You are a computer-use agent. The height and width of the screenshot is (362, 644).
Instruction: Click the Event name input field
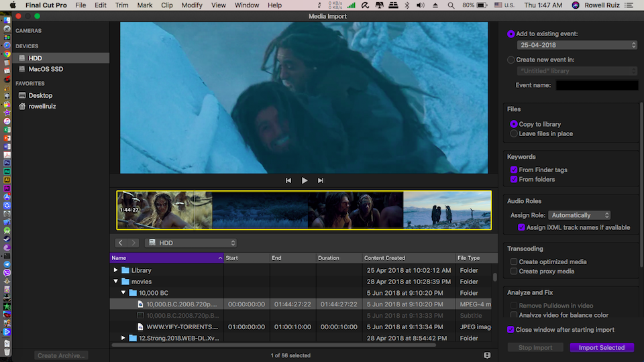(597, 85)
